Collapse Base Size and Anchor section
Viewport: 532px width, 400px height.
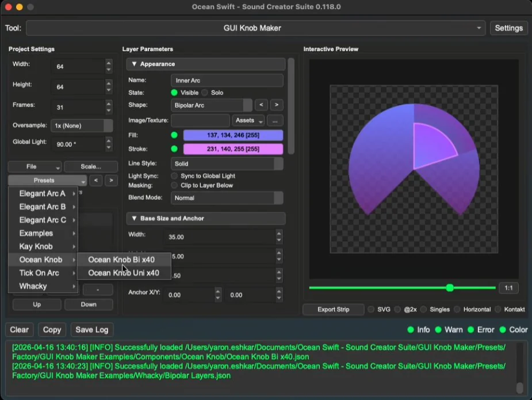click(205, 219)
